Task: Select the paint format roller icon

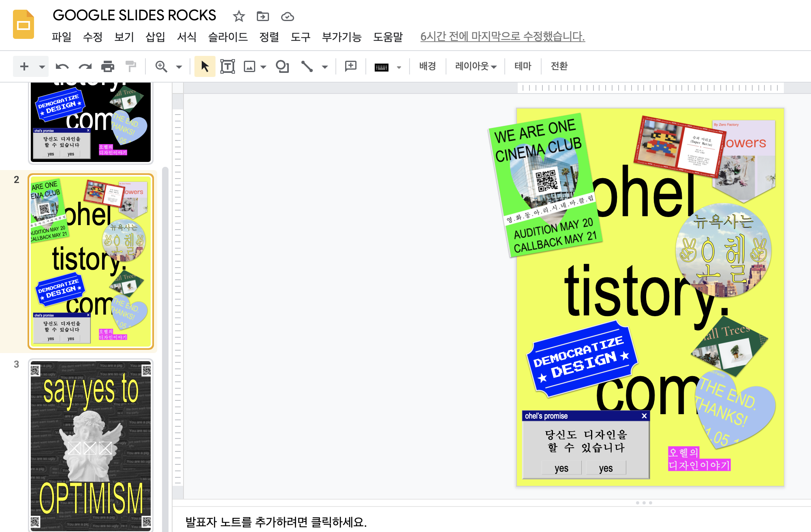Action: pos(130,66)
